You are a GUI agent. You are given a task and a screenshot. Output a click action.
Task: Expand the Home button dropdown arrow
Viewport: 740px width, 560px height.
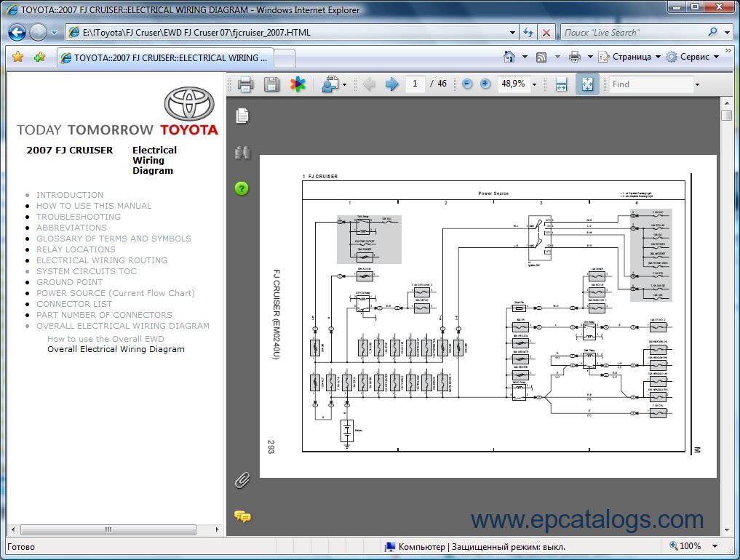(525, 57)
